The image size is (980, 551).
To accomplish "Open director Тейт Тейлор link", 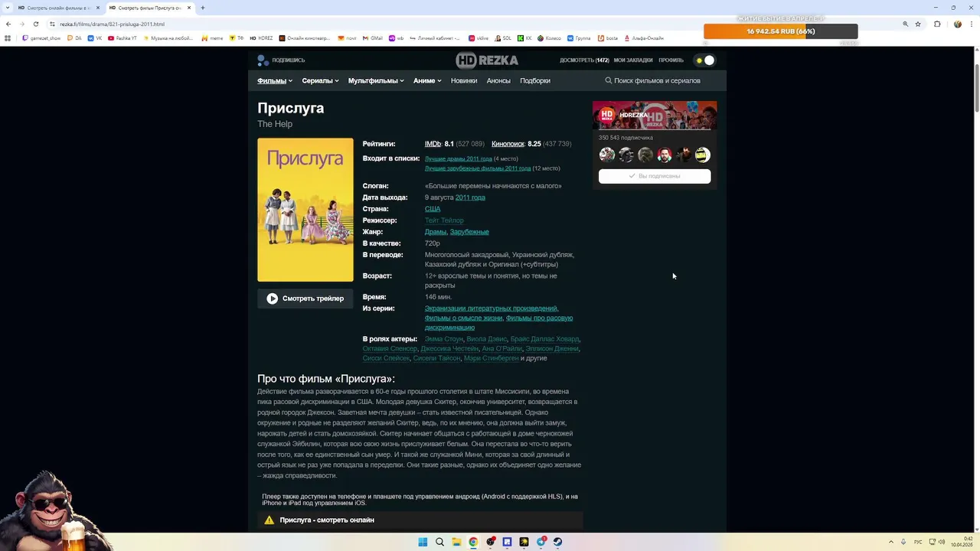I will [444, 220].
